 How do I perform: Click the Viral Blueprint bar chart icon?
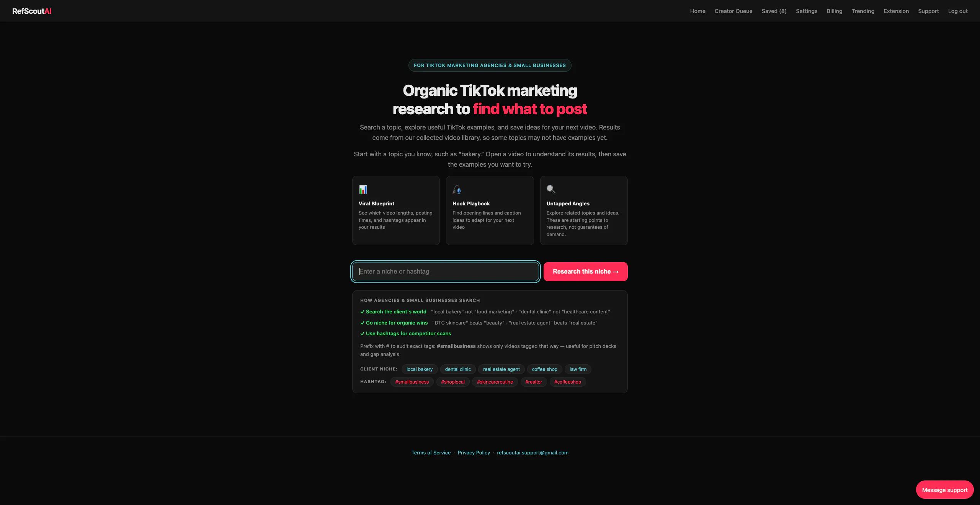[363, 189]
